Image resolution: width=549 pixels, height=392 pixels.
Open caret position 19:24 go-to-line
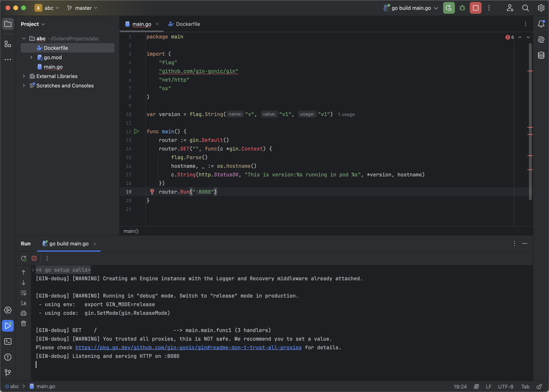460,387
